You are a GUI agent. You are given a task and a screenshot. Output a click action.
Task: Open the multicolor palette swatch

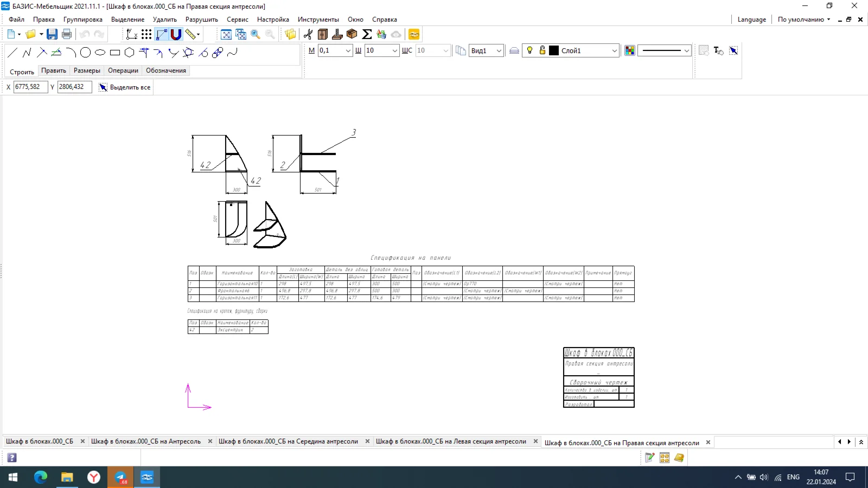[630, 50]
